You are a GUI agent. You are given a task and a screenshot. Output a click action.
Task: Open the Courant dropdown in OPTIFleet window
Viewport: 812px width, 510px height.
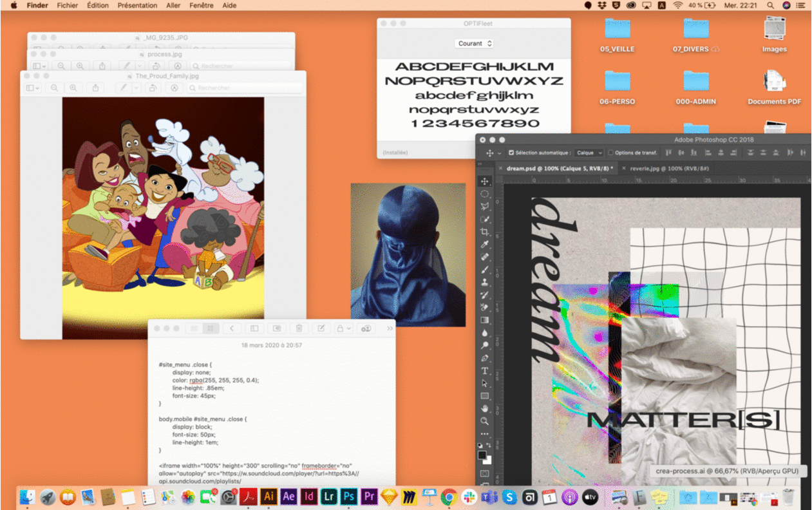[x=475, y=44]
